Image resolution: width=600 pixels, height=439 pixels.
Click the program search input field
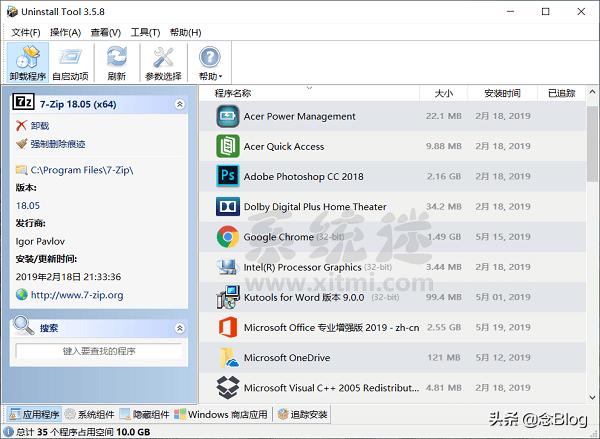(99, 351)
